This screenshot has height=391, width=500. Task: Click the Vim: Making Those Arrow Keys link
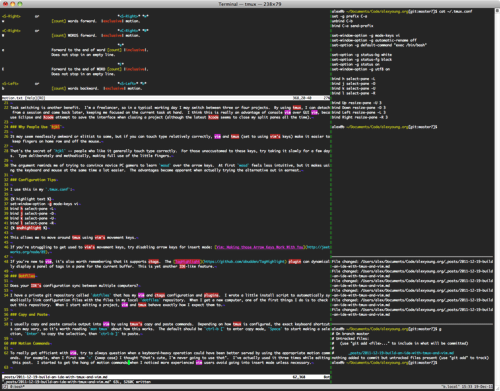(x=260, y=247)
